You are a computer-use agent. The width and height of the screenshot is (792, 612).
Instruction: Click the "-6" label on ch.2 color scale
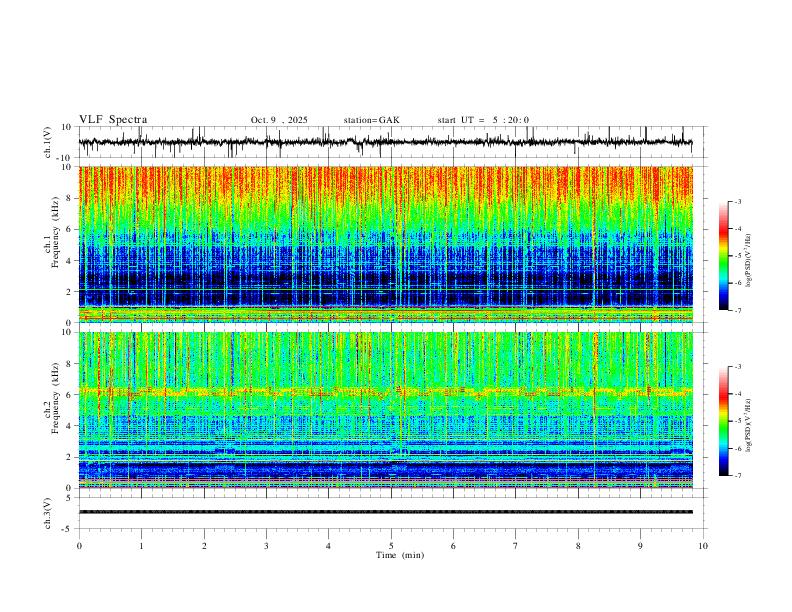pyautogui.click(x=738, y=448)
